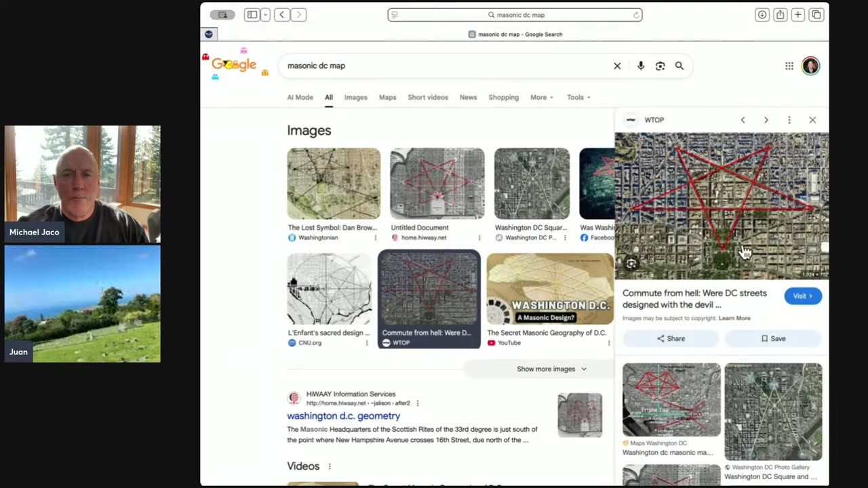The height and width of the screenshot is (488, 868).
Task: Open 'Washington DC Squar...' image thumbnail
Action: (532, 184)
